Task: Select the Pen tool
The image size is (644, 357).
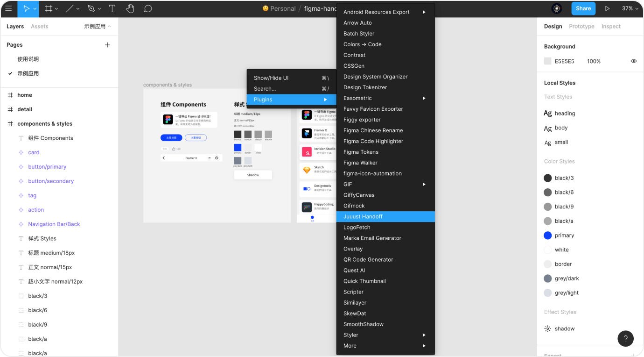Action: pyautogui.click(x=91, y=8)
